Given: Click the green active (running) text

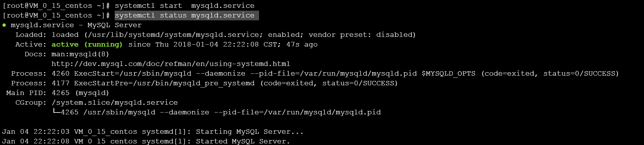Looking at the screenshot, I should 87,44.
